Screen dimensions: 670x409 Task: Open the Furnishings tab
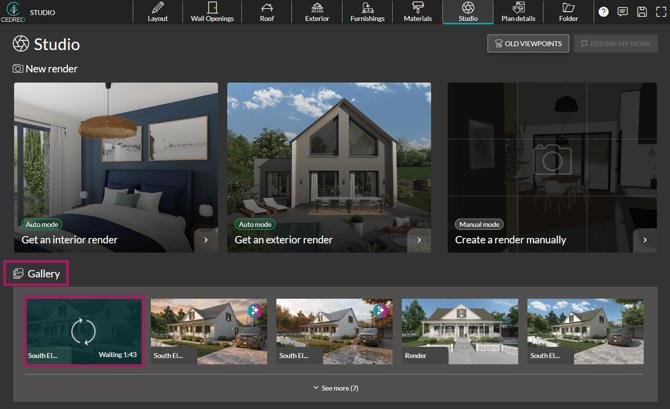(x=367, y=12)
